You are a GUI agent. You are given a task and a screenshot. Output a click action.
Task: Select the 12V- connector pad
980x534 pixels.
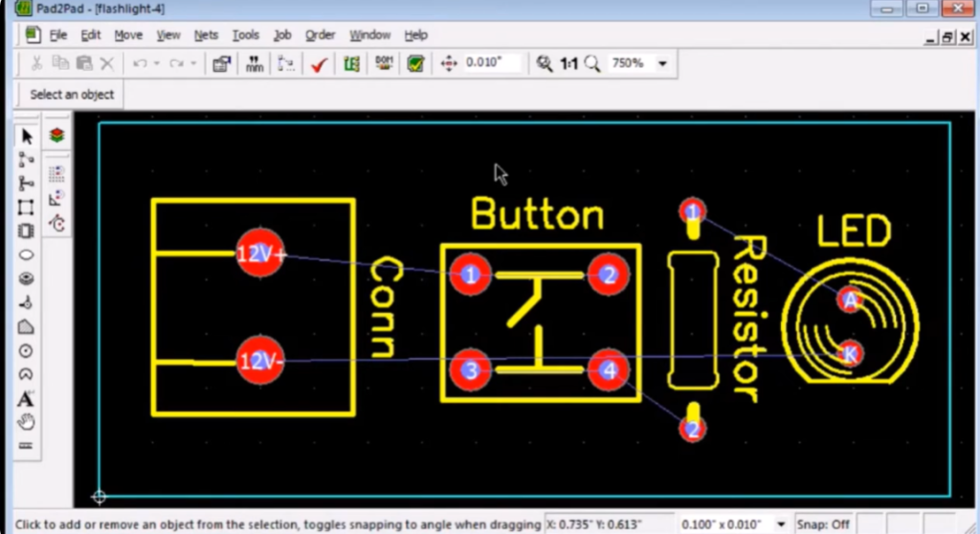260,361
